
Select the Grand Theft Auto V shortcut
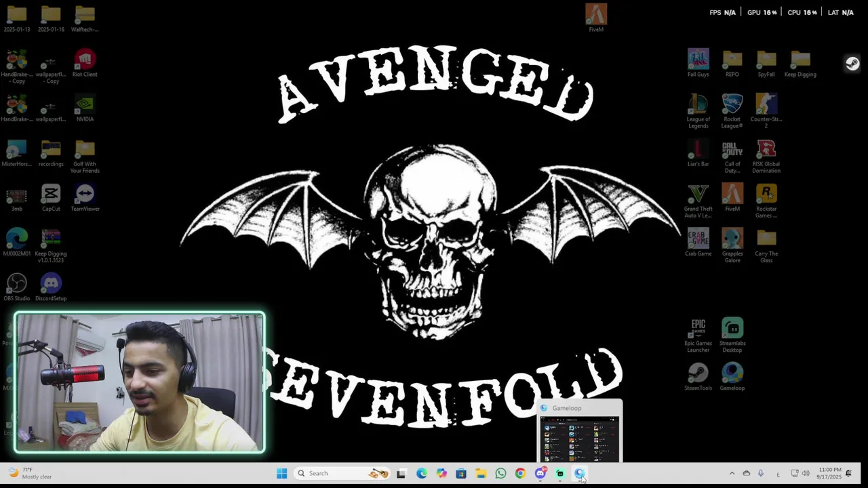tap(698, 201)
